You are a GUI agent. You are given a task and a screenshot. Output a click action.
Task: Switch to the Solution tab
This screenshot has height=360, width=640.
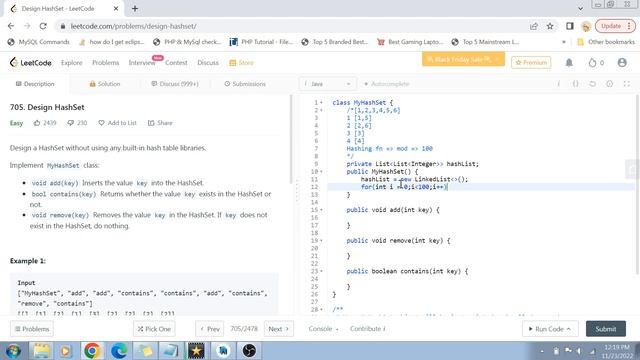tap(104, 84)
